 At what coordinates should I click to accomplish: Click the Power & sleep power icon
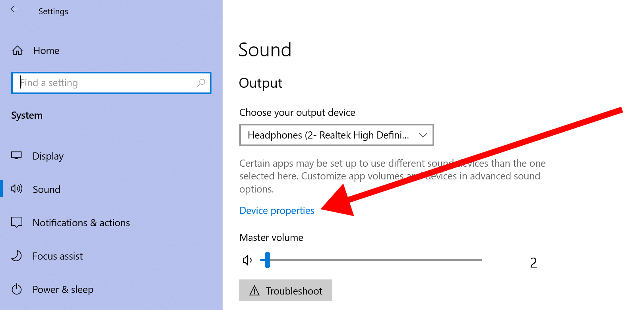point(17,289)
